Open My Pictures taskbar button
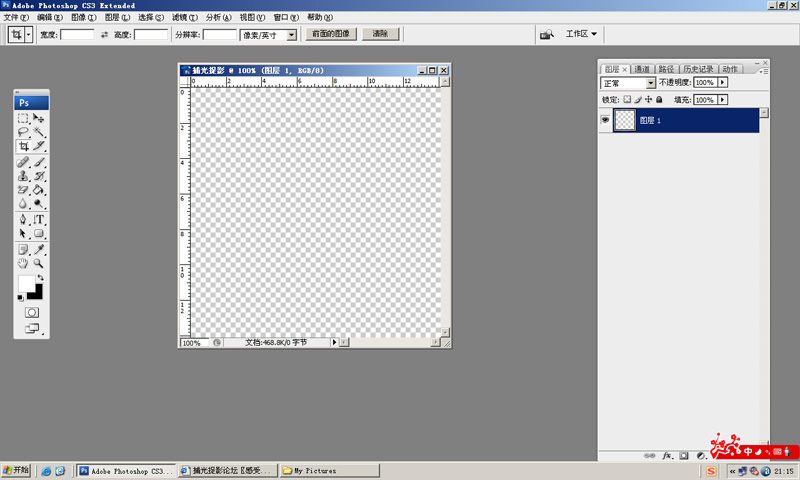 (x=330, y=471)
